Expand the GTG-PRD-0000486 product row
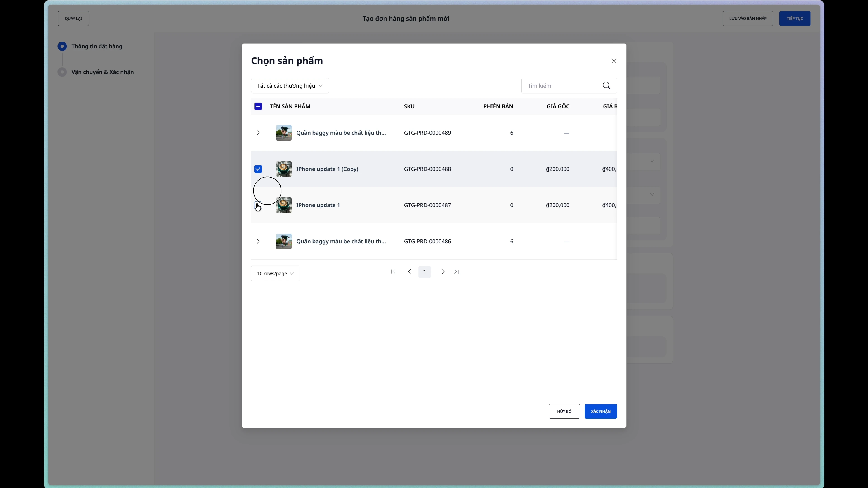Image resolution: width=868 pixels, height=488 pixels. (x=258, y=241)
